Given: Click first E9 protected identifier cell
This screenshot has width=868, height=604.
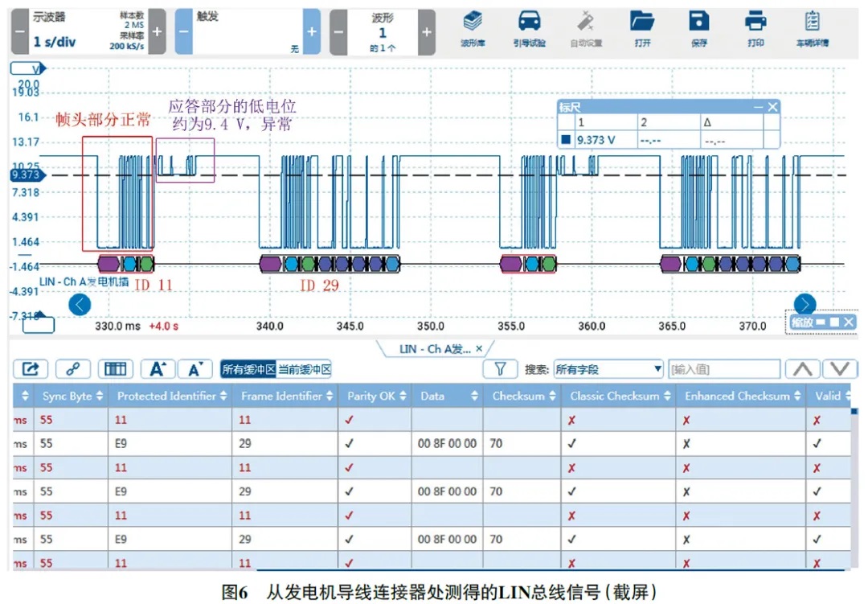Looking at the screenshot, I should coord(170,443).
